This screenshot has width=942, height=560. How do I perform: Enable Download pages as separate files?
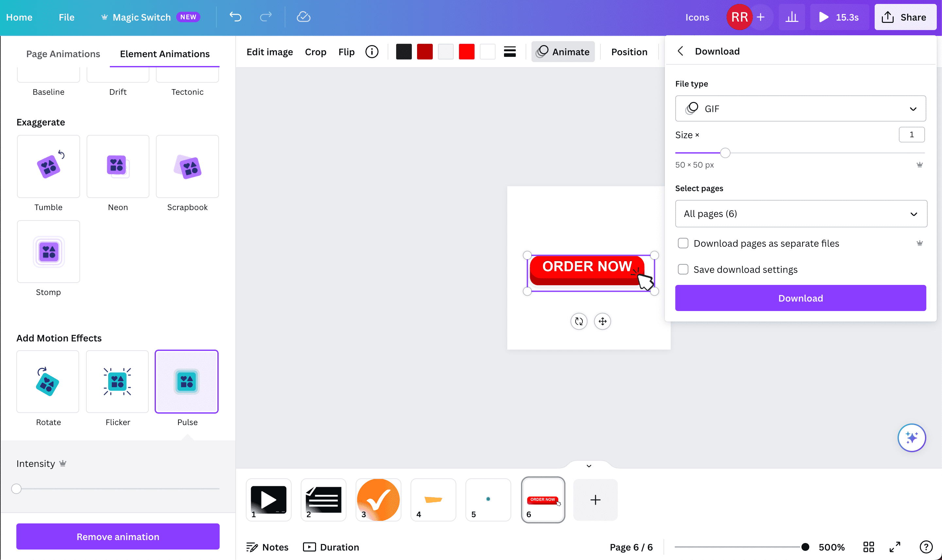(x=683, y=243)
